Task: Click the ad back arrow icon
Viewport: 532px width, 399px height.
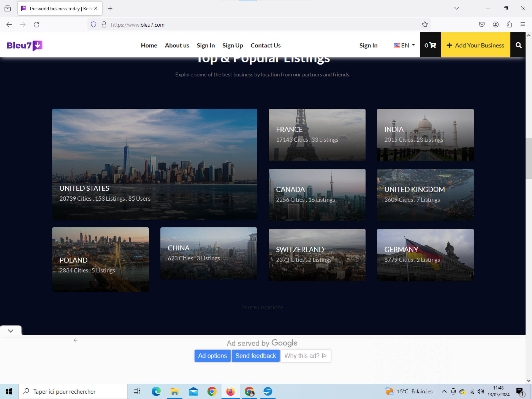Action: point(76,340)
